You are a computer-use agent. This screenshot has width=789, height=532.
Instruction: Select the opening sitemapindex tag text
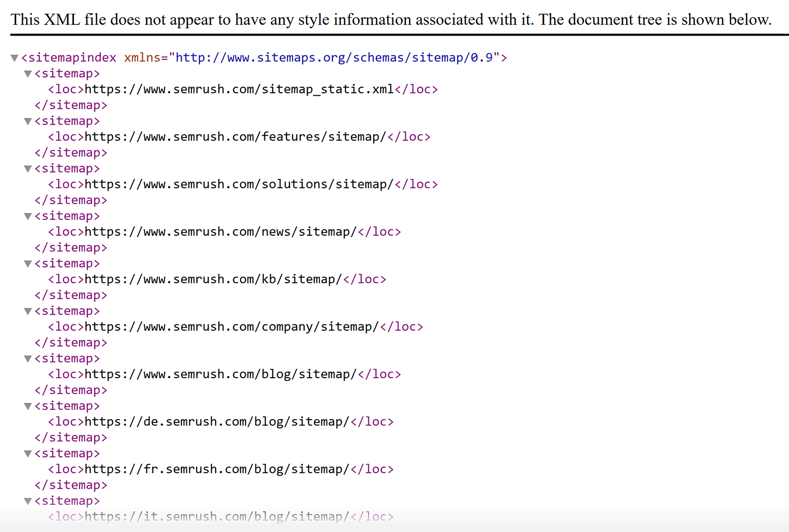[x=69, y=57]
